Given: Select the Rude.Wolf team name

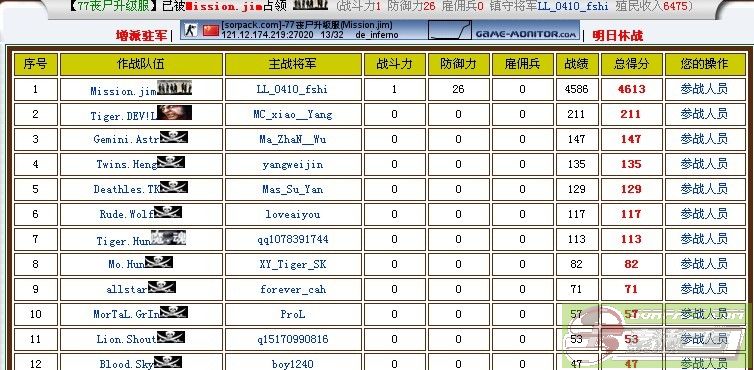Looking at the screenshot, I should pyautogui.click(x=127, y=215).
